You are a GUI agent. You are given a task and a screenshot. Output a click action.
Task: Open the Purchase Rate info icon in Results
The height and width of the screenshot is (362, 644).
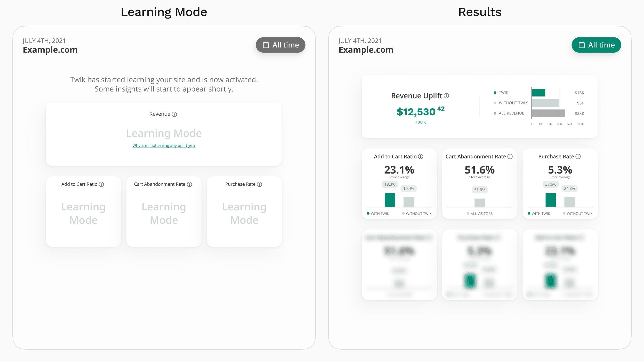[578, 156]
